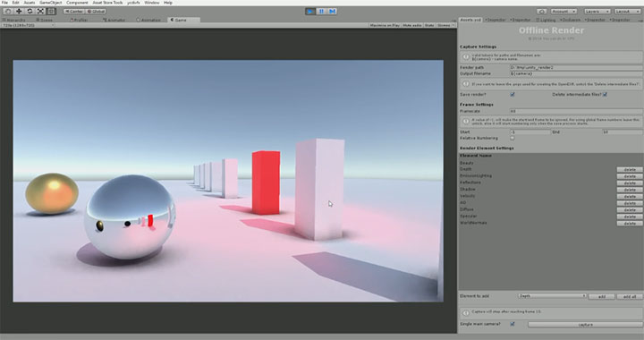Toggle the Save render checkbox
The width and height of the screenshot is (644, 340).
pyautogui.click(x=513, y=95)
